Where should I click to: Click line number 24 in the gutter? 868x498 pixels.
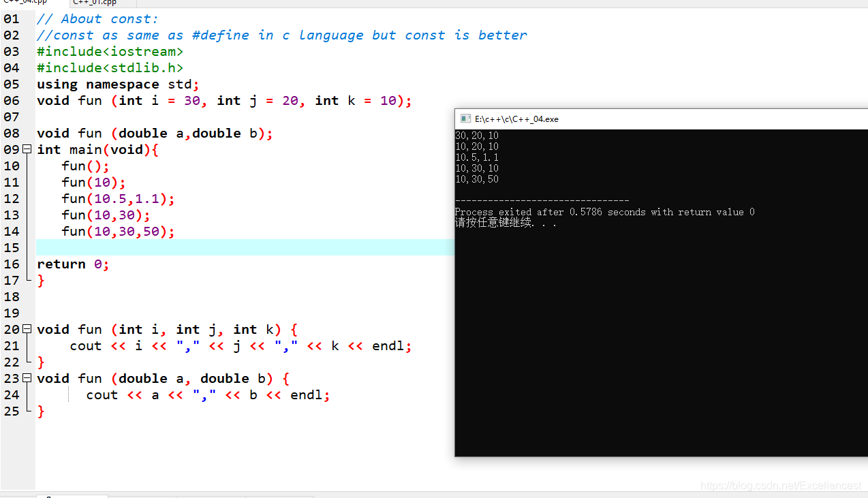point(12,394)
